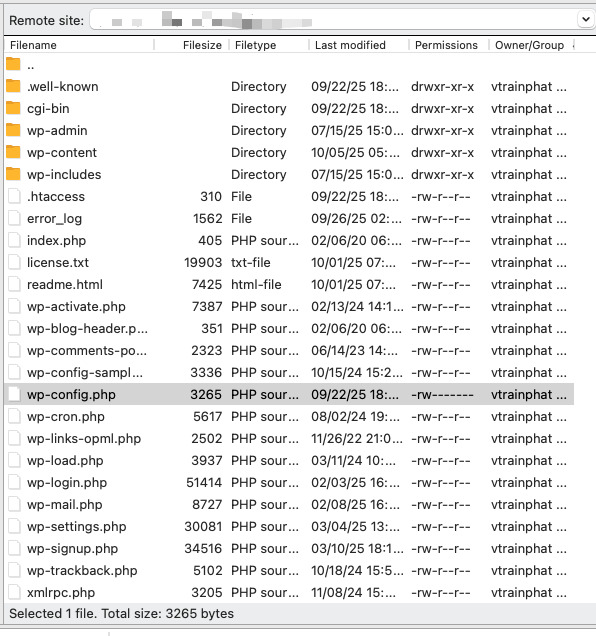Click the xmlrpc.php file icon
Viewport: 596px width, 636px height.
pos(15,593)
